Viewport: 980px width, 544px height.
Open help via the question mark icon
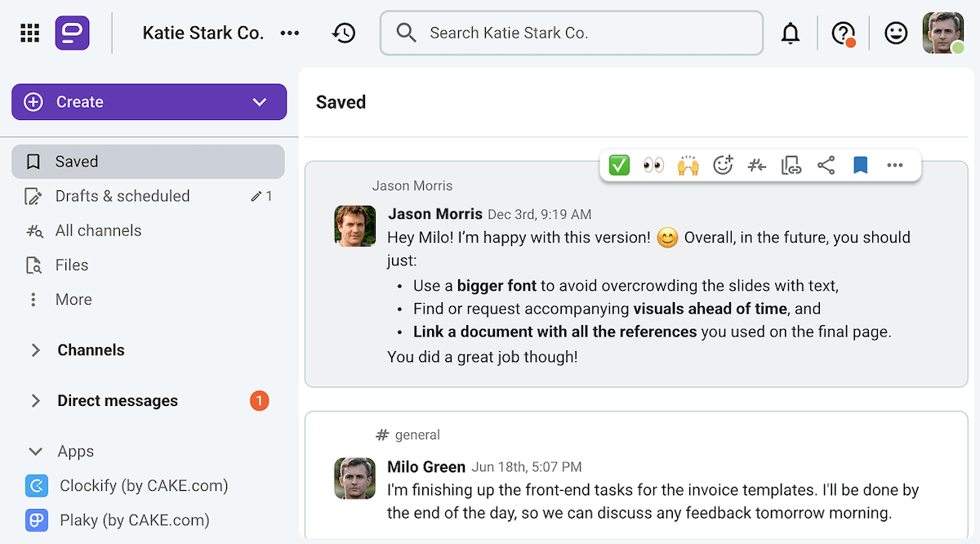coord(843,33)
